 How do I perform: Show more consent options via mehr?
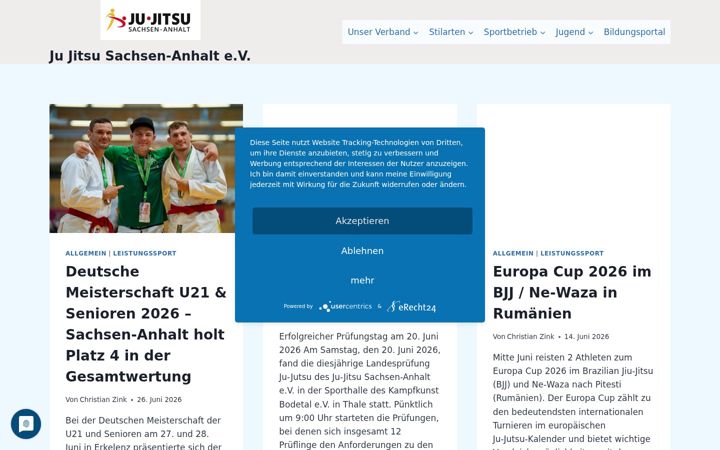point(362,280)
